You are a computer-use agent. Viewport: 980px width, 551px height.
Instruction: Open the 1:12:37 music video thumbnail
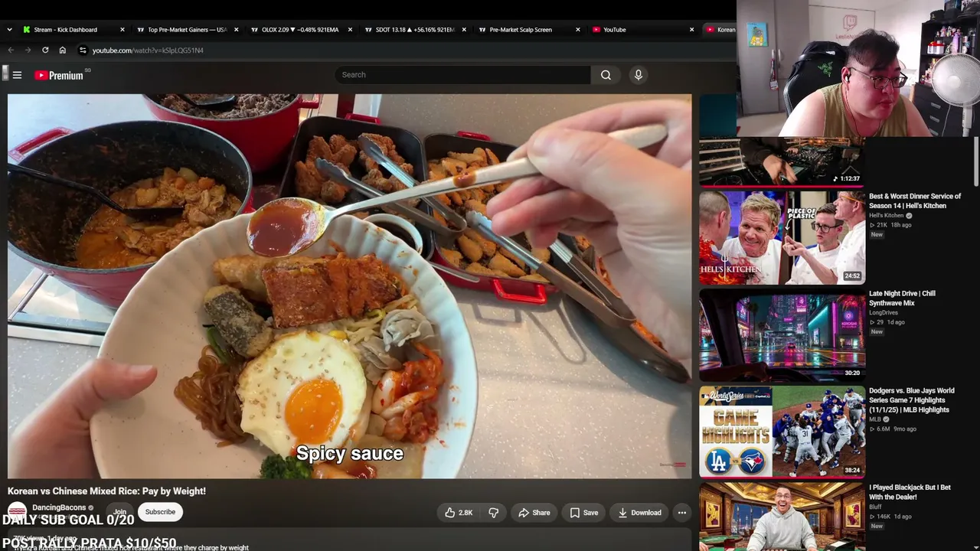pos(782,161)
